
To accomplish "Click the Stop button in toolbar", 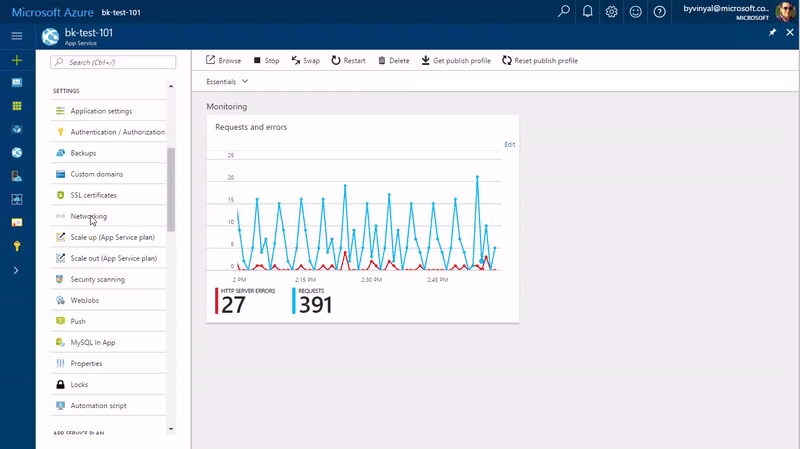I will 266,61.
